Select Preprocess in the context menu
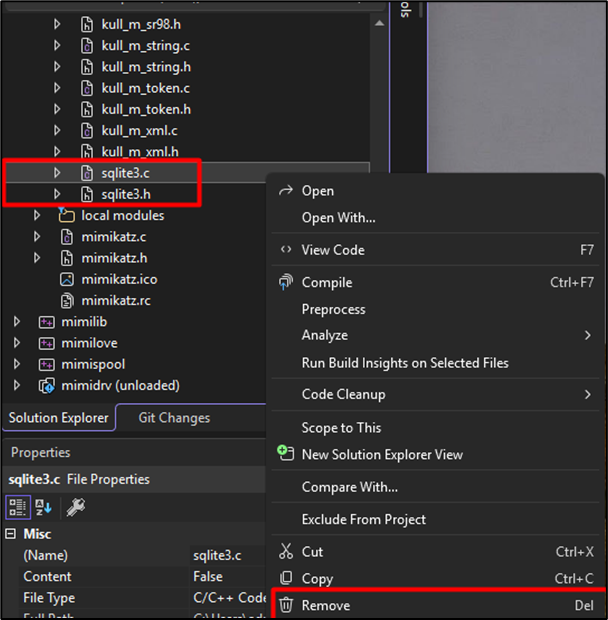Viewport: 608px width, 620px height. pyautogui.click(x=333, y=309)
